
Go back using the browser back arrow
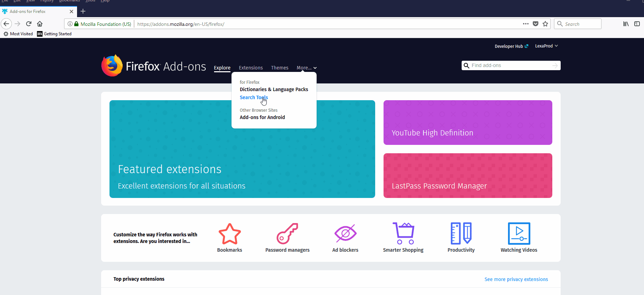click(6, 24)
